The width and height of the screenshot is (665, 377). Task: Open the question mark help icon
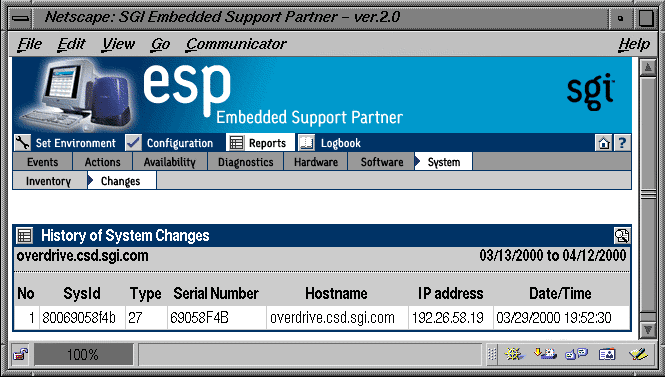[x=622, y=143]
